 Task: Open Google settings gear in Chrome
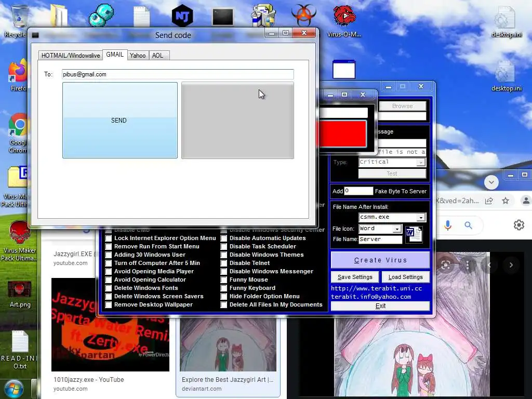point(519,224)
